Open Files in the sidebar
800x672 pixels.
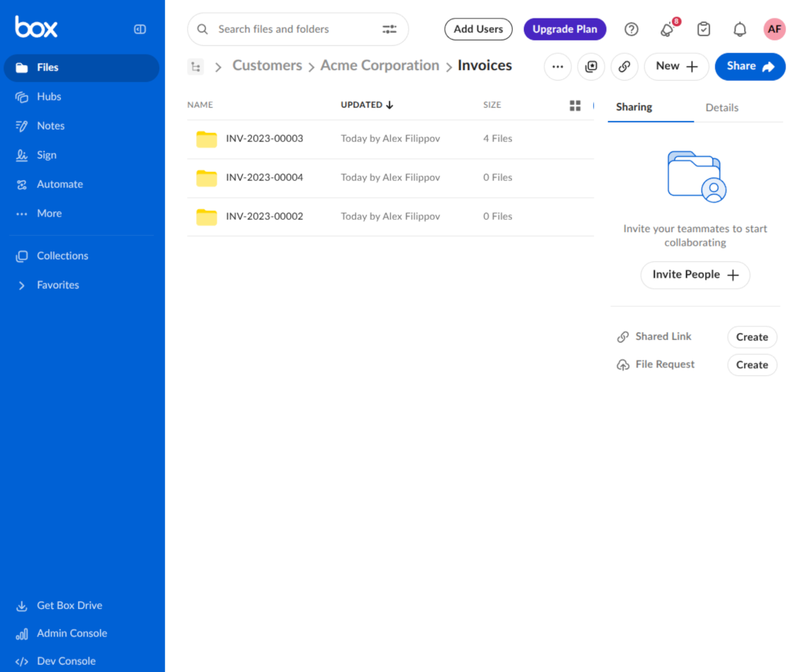[81, 67]
